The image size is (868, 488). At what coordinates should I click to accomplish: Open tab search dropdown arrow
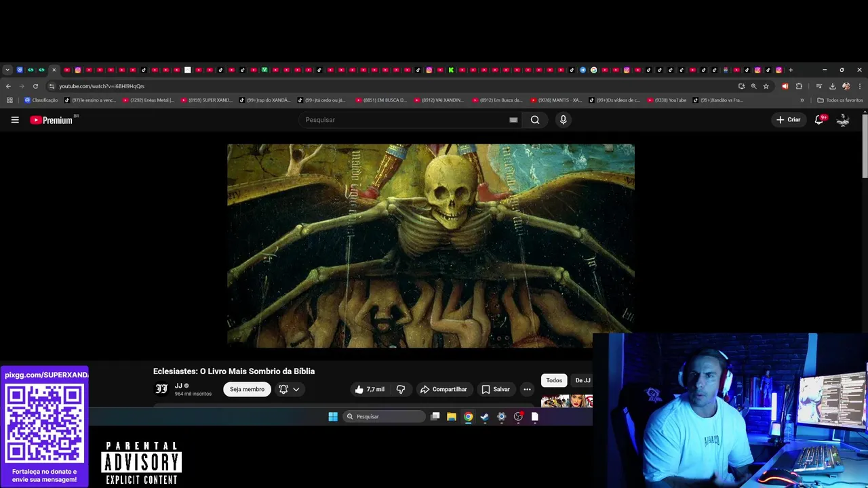(7, 70)
